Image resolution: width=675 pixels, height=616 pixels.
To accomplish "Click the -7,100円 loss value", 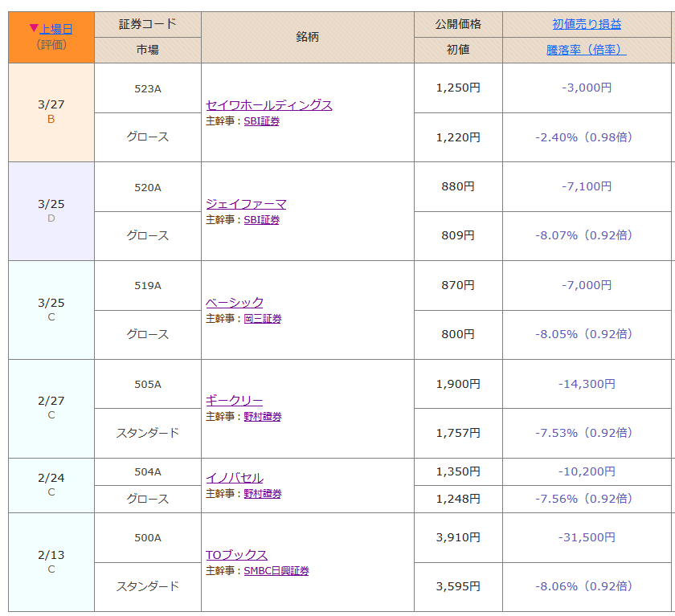I will (x=587, y=186).
